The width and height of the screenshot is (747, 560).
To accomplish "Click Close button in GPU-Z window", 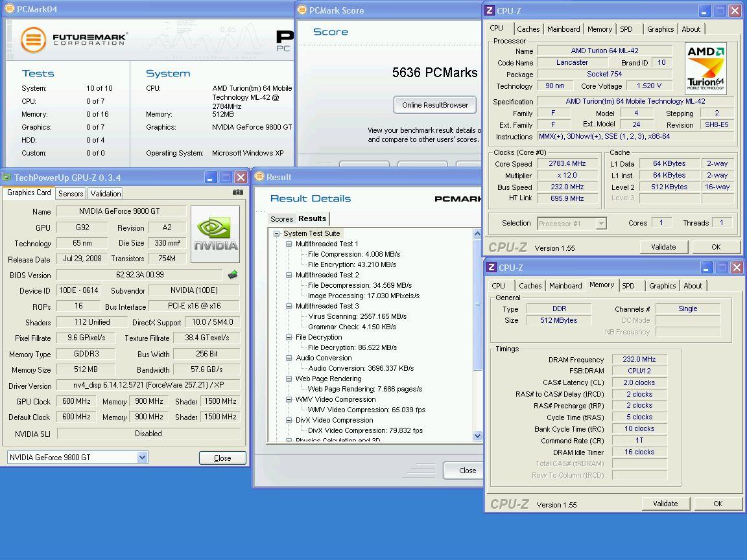I will (x=222, y=458).
